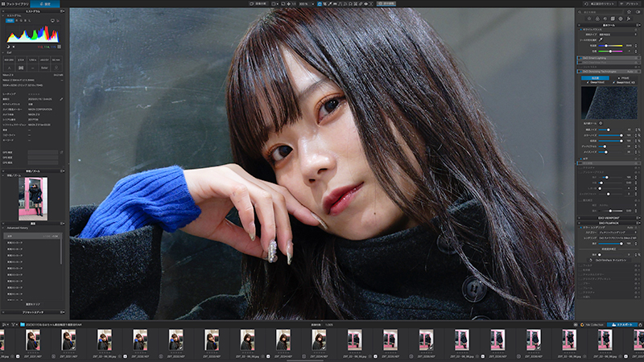Viewport: 644px width, 362px height.
Task: Adjust the luminance noise slider
Action: click(610, 130)
